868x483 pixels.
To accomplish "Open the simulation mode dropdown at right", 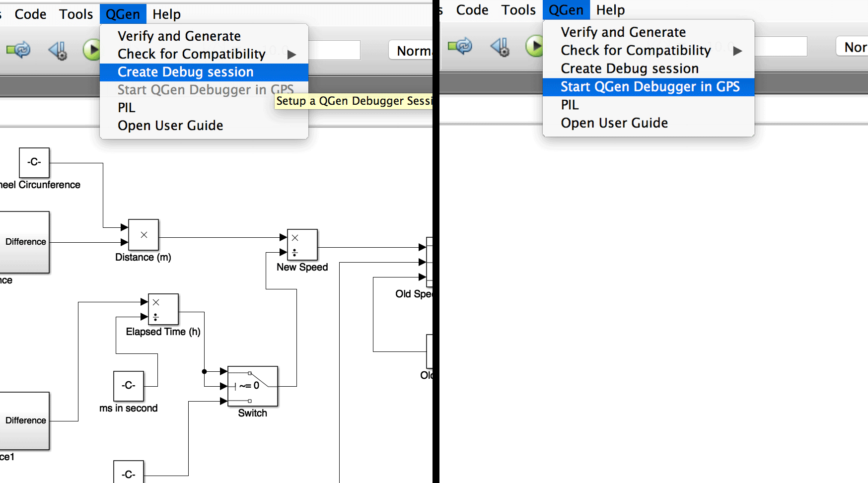I will pyautogui.click(x=852, y=47).
